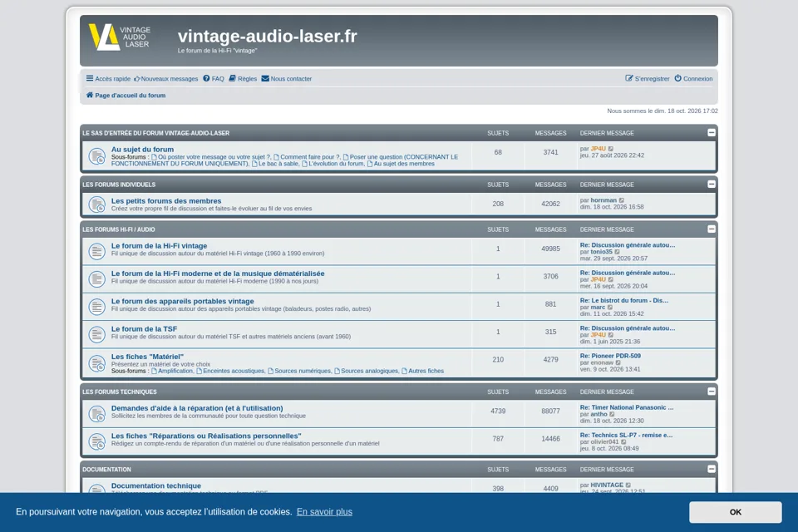View latest post icon next to HIVINTAGE
Image resolution: width=798 pixels, height=532 pixels.
(628, 485)
